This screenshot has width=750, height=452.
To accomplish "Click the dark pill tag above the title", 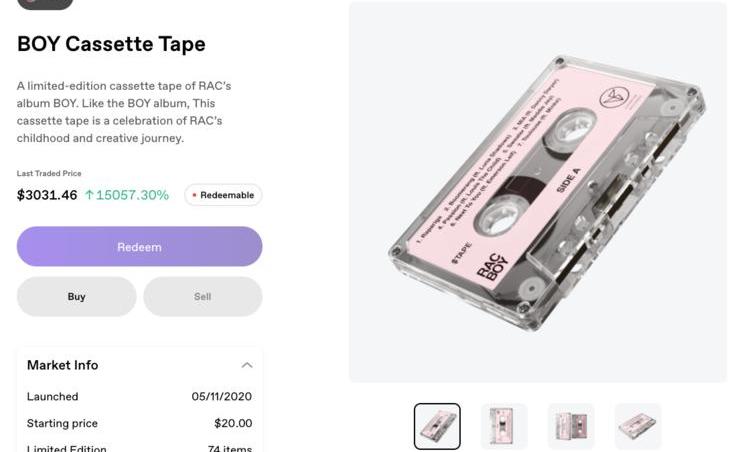I will [x=45, y=4].
